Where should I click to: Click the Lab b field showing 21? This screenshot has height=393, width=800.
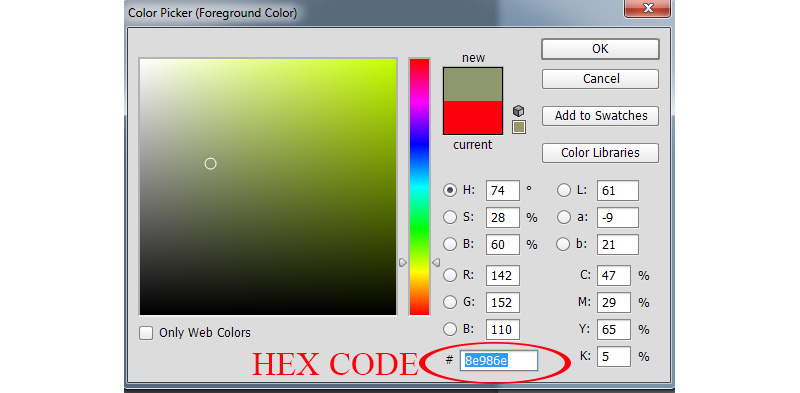617,244
